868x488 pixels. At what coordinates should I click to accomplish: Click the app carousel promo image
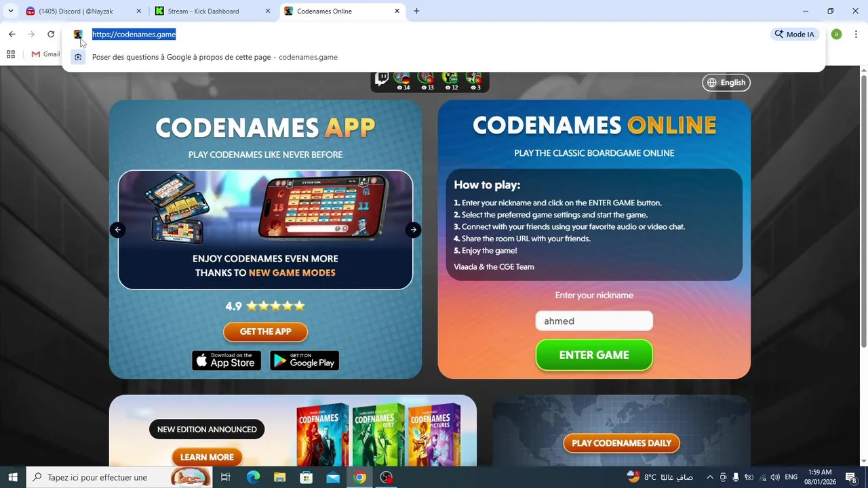click(265, 230)
